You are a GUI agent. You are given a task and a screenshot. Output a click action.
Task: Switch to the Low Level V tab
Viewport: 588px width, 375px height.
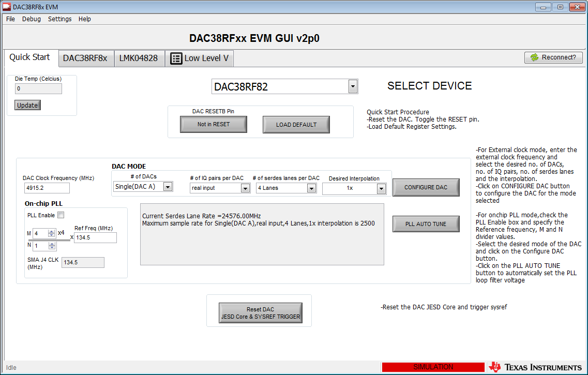click(x=200, y=58)
